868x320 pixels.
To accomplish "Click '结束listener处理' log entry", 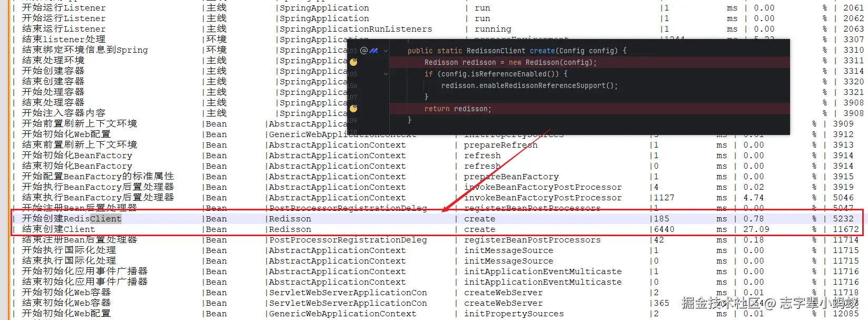I will click(64, 39).
